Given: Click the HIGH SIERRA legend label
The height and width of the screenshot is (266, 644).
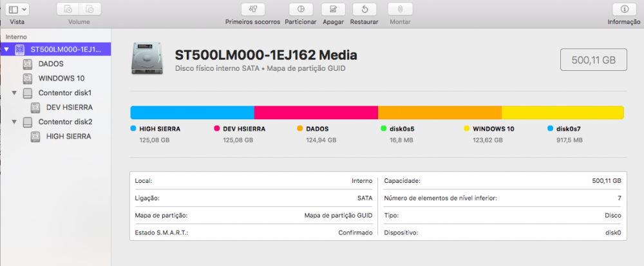Looking at the screenshot, I should [x=160, y=129].
